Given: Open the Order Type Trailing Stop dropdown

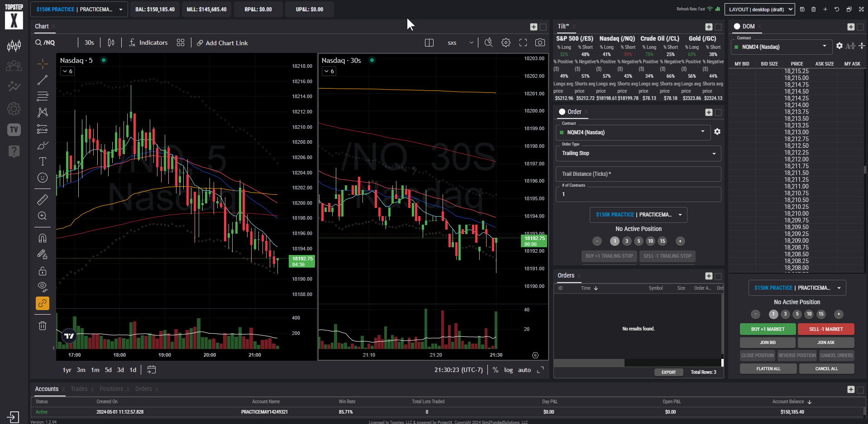Looking at the screenshot, I should pos(638,153).
